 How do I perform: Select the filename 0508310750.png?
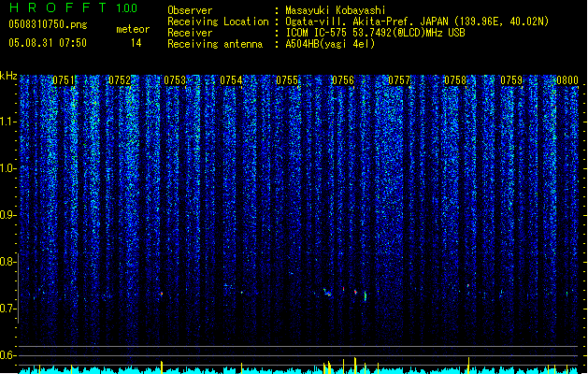point(48,24)
